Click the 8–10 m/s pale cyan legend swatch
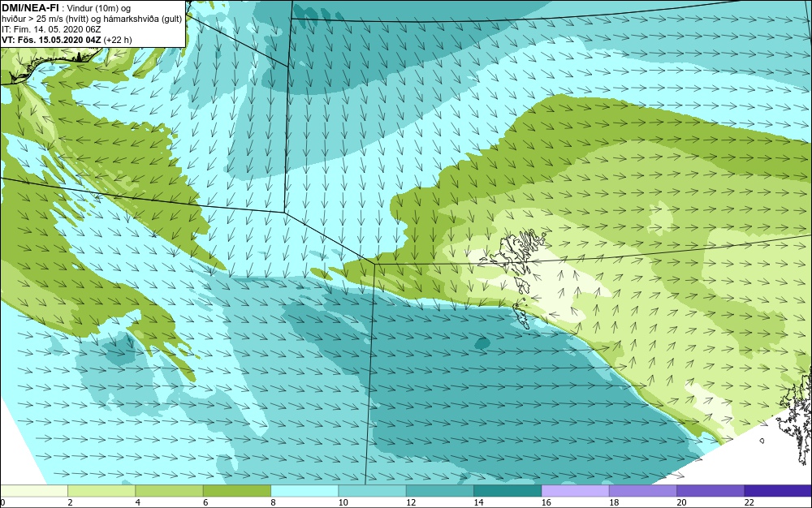 pos(304,491)
